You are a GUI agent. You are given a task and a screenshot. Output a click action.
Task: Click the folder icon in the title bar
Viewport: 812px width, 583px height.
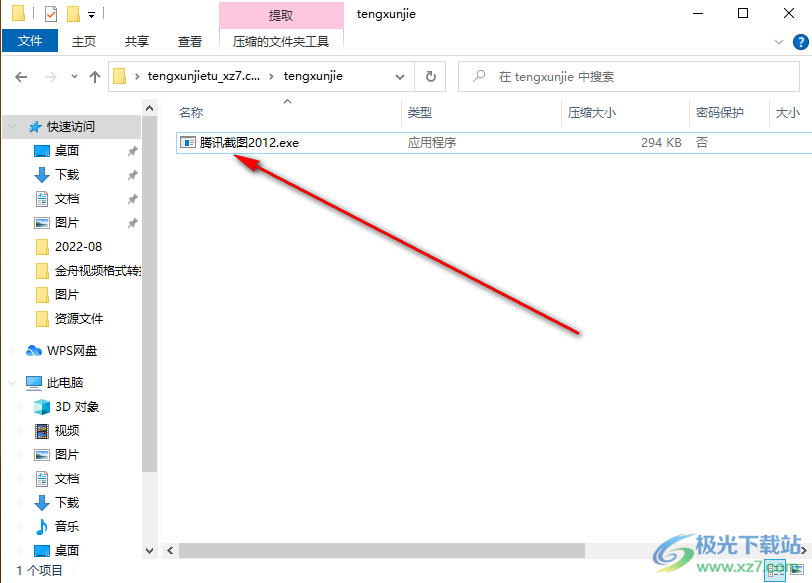[18, 13]
